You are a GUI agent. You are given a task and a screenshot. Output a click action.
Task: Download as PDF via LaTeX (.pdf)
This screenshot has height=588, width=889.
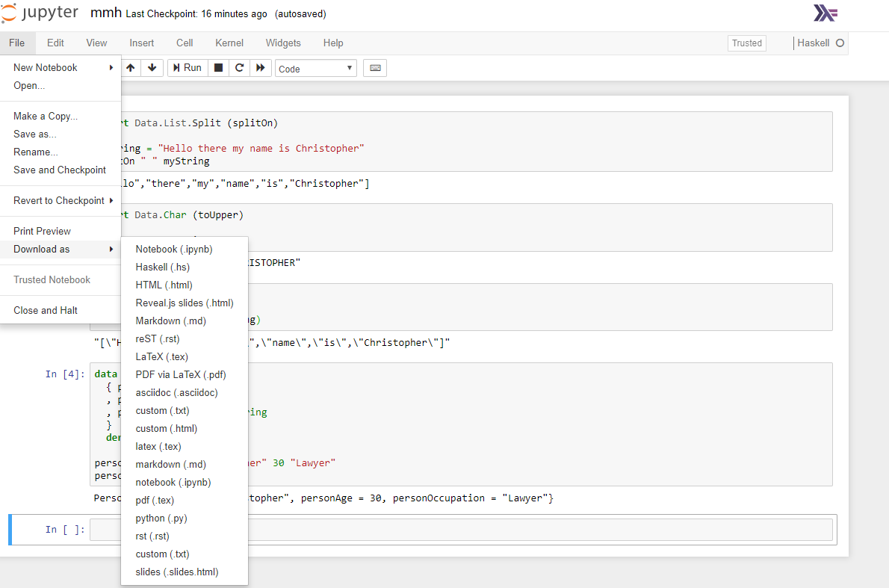click(185, 375)
